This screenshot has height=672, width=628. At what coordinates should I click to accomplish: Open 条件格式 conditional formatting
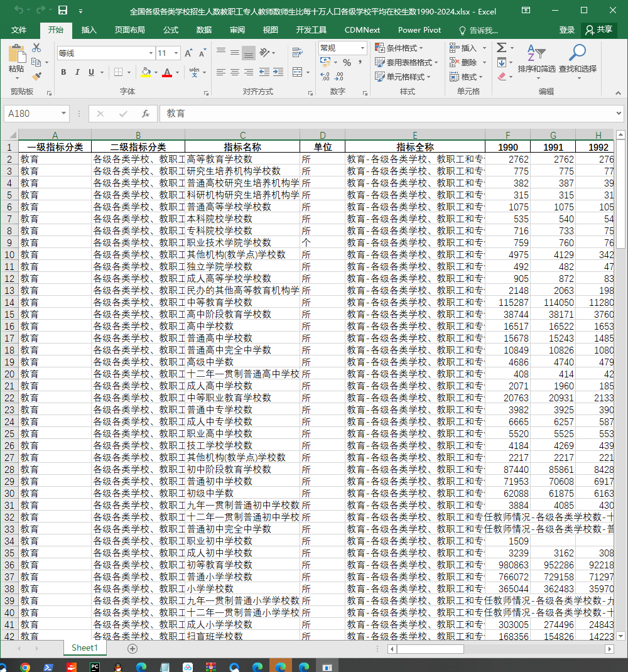click(x=399, y=48)
